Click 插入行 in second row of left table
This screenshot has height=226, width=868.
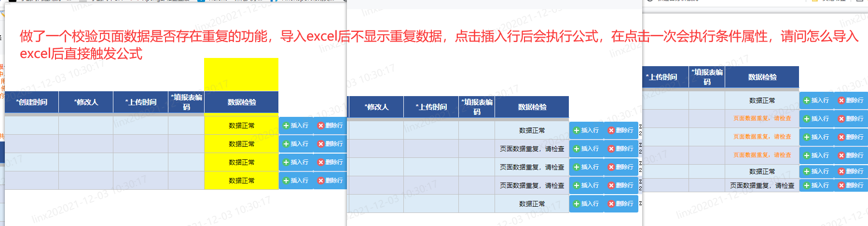tap(296, 144)
